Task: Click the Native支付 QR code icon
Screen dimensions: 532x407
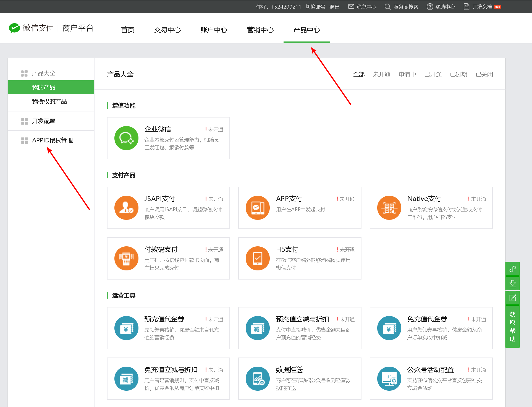Action: (x=389, y=208)
